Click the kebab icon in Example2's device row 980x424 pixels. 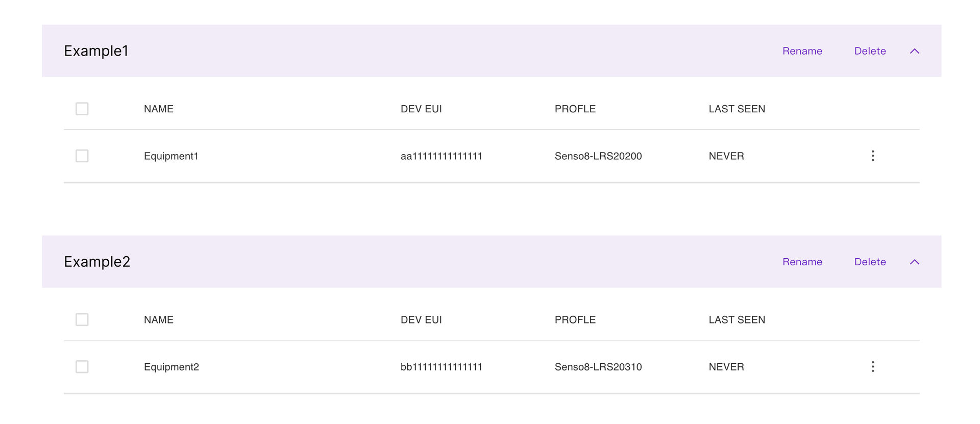tap(873, 366)
